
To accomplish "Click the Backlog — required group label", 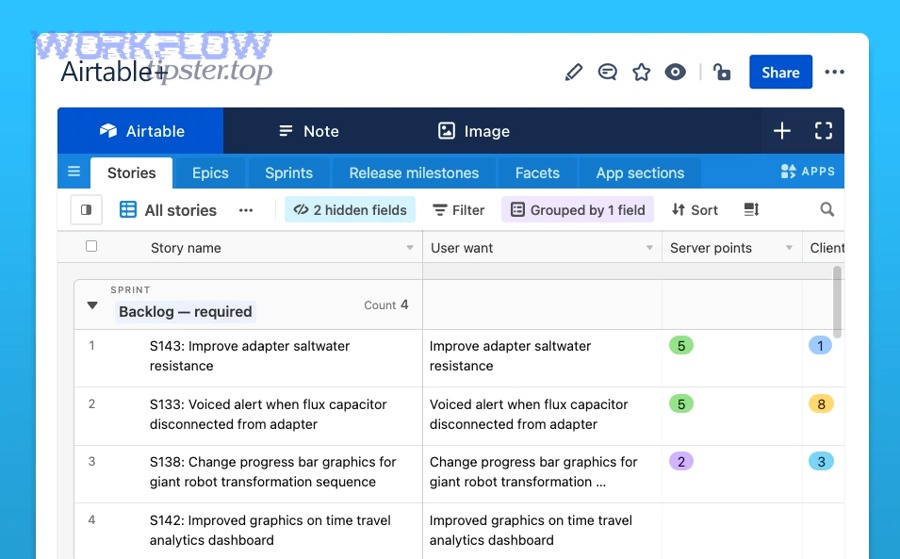I will click(185, 312).
